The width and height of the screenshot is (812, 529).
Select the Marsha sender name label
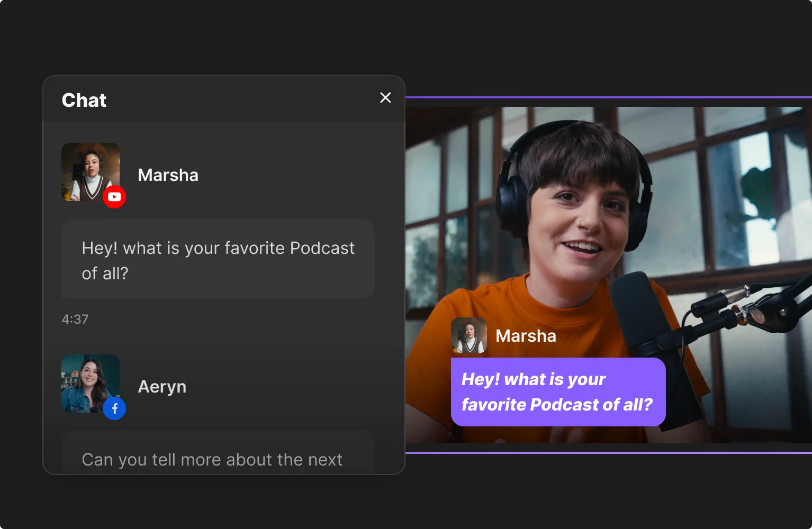pos(168,175)
